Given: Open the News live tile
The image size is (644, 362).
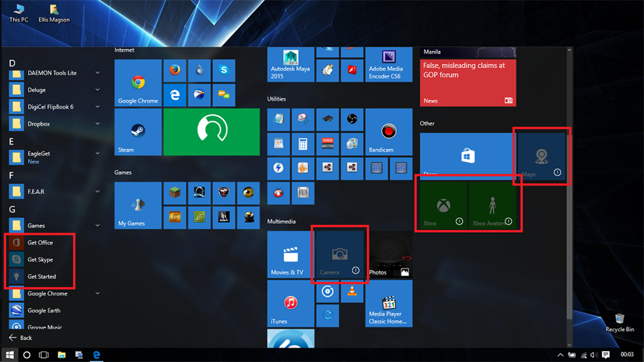Looking at the screenshot, I should pos(468,82).
